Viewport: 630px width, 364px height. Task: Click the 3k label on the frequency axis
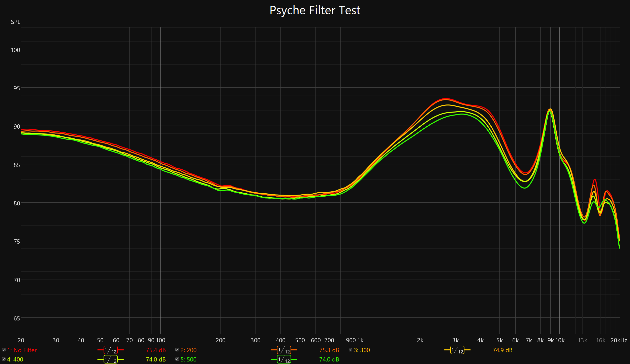coord(455,340)
